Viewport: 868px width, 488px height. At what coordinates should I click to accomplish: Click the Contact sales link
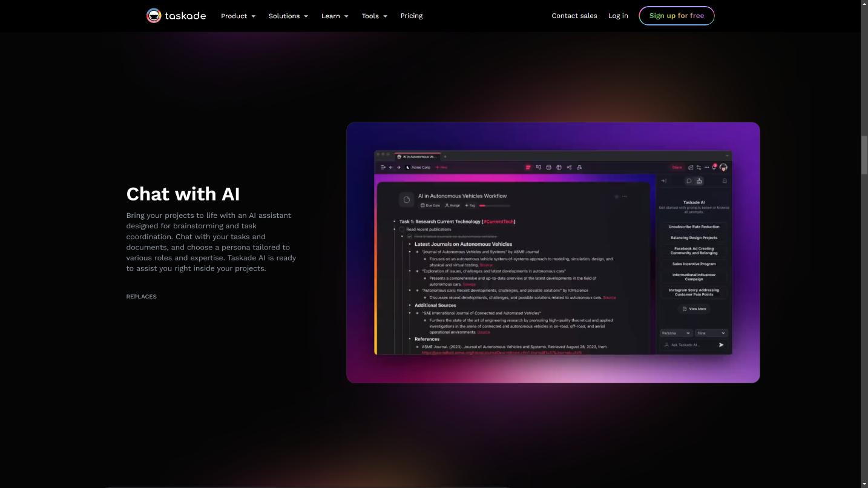[574, 16]
